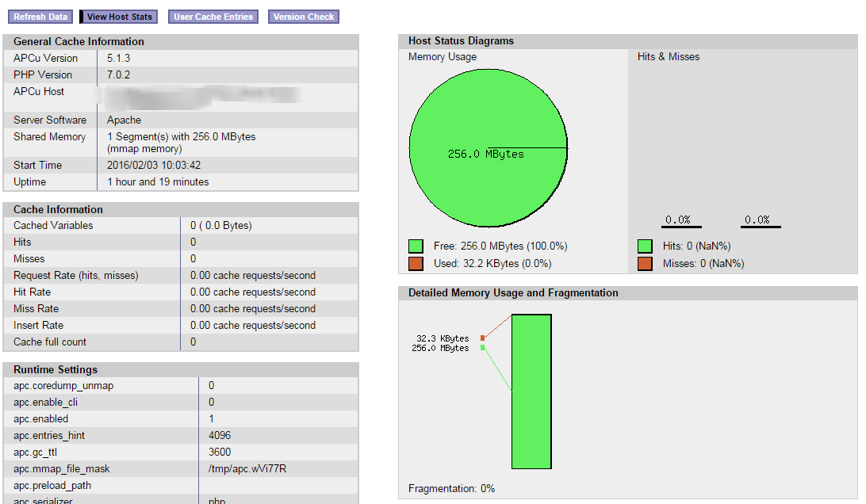Click the orange Used memory legend swatch

[416, 263]
